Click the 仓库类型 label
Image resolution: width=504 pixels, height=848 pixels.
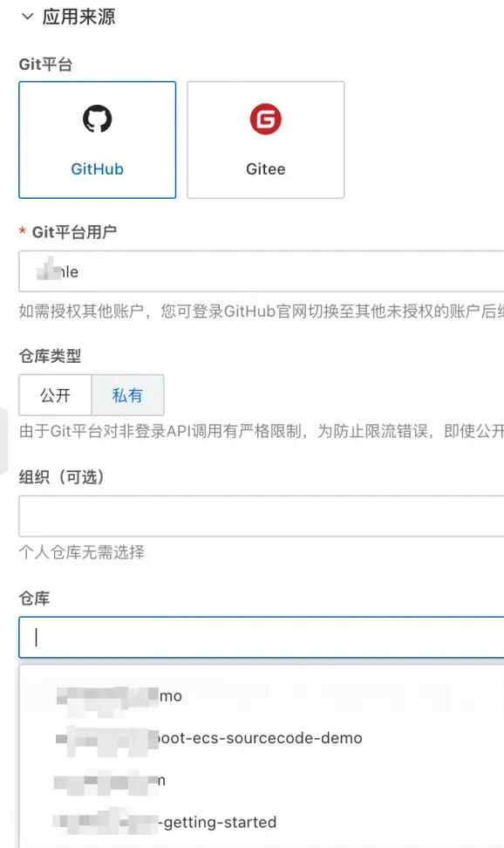(50, 356)
